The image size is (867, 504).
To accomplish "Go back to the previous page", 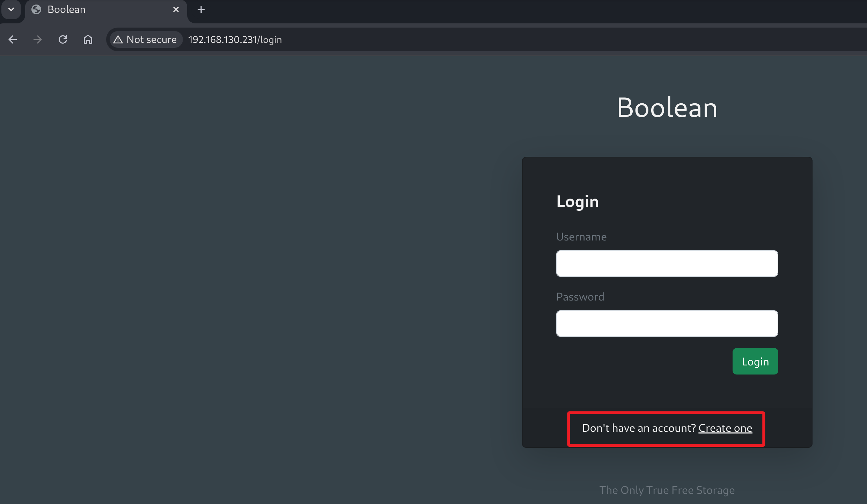I will [13, 39].
